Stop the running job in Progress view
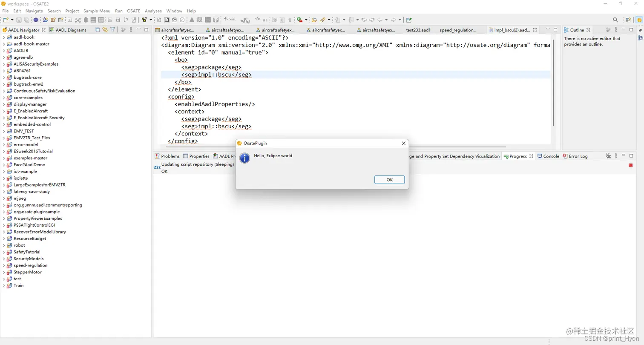 631,165
